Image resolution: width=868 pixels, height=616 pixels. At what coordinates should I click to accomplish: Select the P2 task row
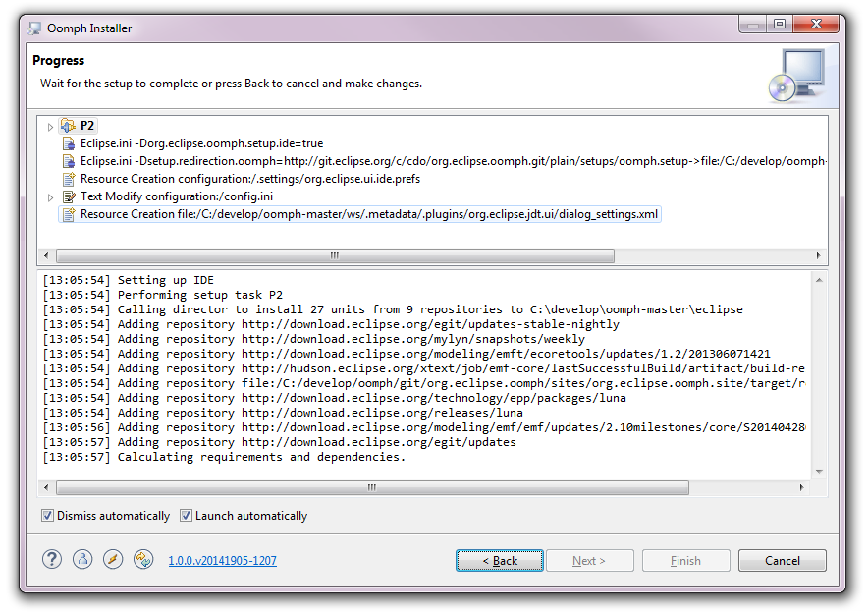pyautogui.click(x=78, y=126)
